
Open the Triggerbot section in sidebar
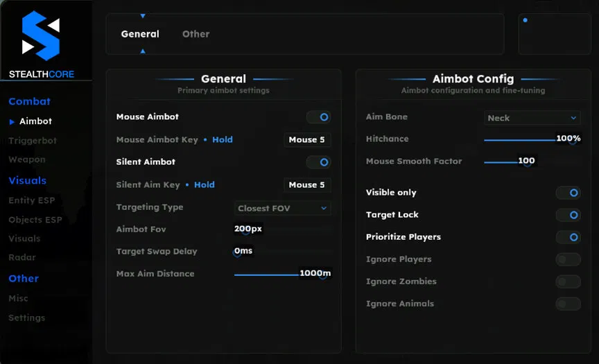tap(33, 141)
